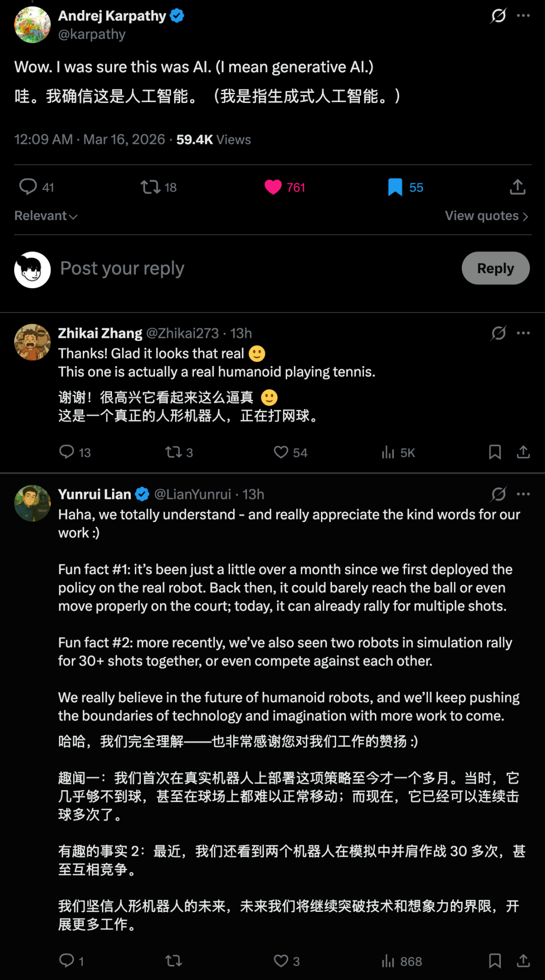The width and height of the screenshot is (545, 980).
Task: Bookmark Yunrui Lian's reply
Action: tap(496, 961)
